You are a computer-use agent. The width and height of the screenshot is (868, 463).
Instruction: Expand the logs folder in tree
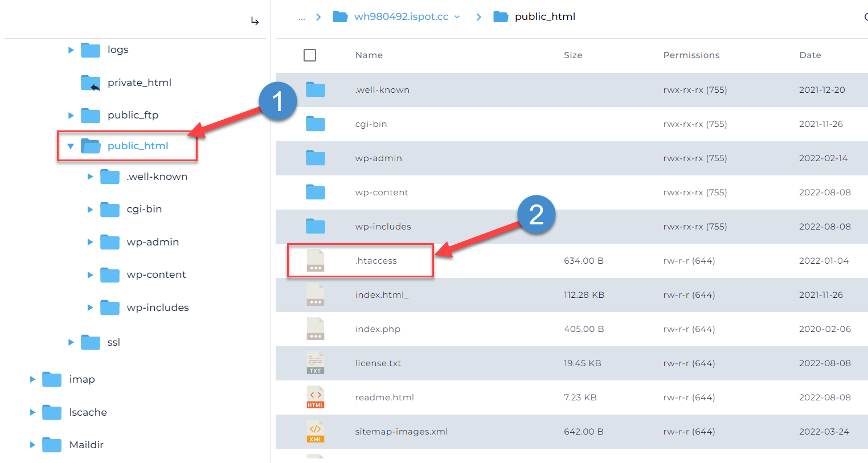[x=71, y=50]
